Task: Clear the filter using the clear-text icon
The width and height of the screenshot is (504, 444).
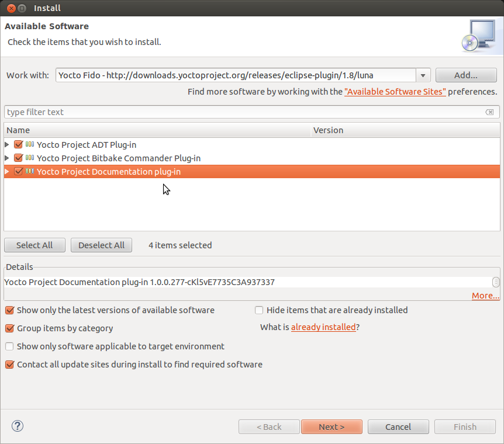Action: click(490, 112)
